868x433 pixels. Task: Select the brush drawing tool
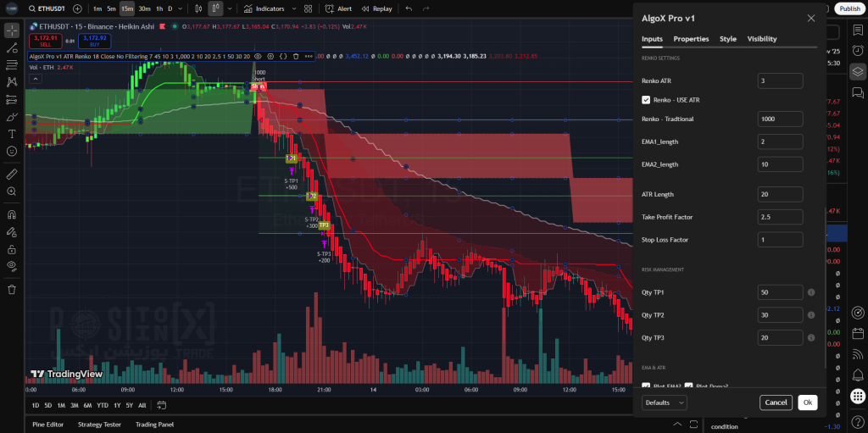pyautogui.click(x=12, y=117)
